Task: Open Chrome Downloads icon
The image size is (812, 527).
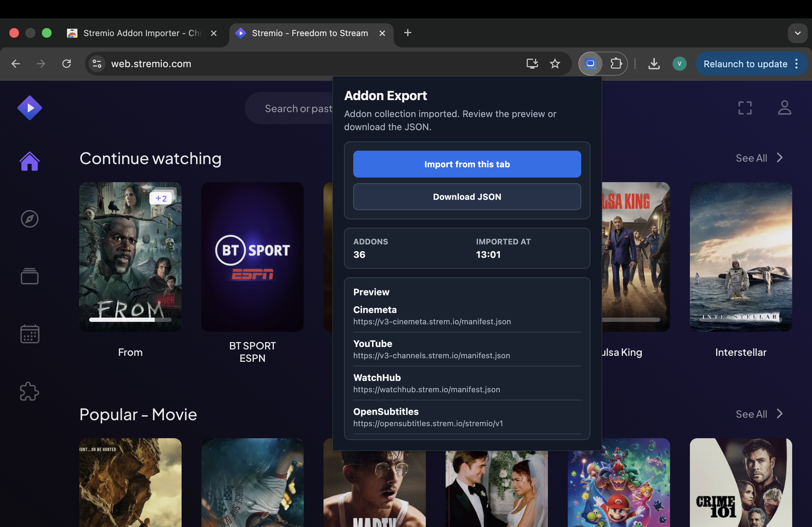Action: 654,64
